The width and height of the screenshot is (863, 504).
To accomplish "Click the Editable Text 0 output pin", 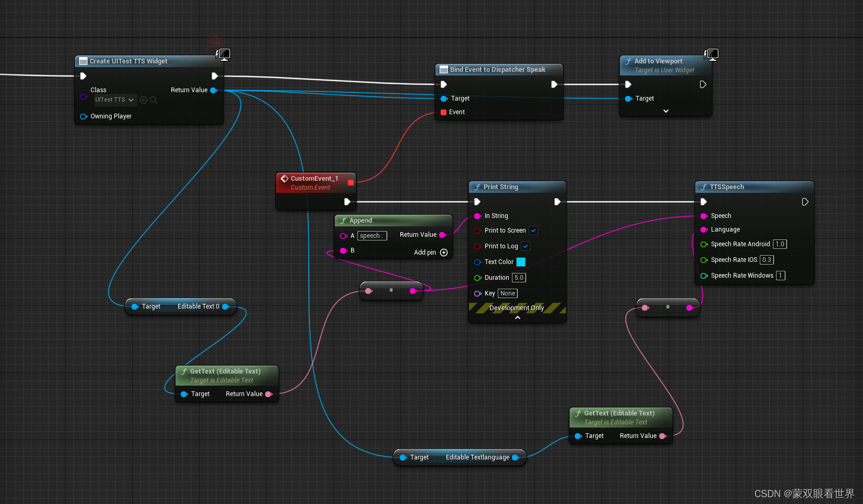I will tap(225, 306).
